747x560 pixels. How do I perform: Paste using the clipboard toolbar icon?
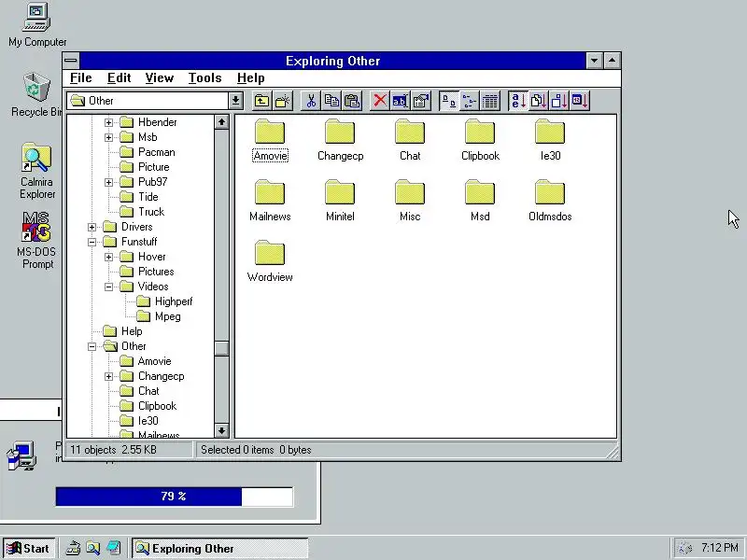[x=352, y=101]
